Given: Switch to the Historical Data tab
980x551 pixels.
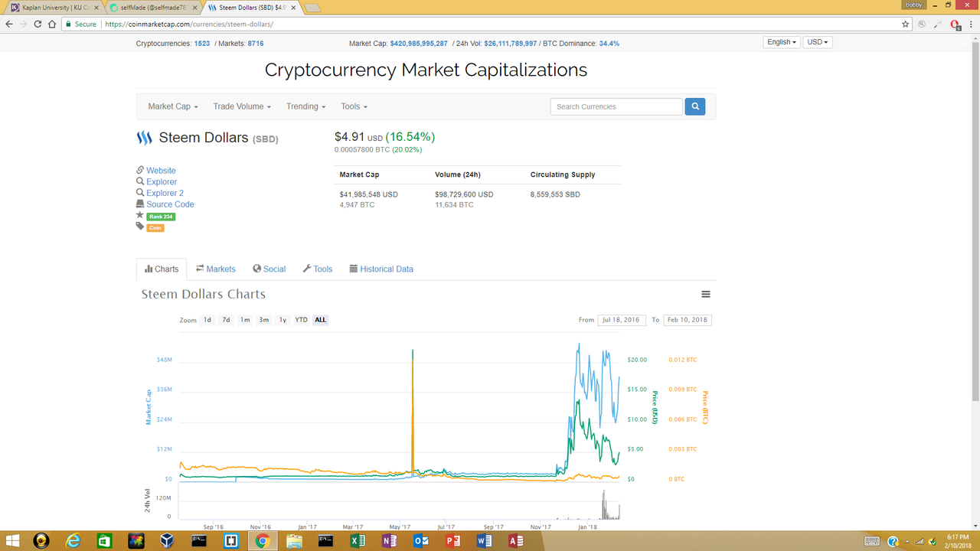Looking at the screenshot, I should coord(381,269).
